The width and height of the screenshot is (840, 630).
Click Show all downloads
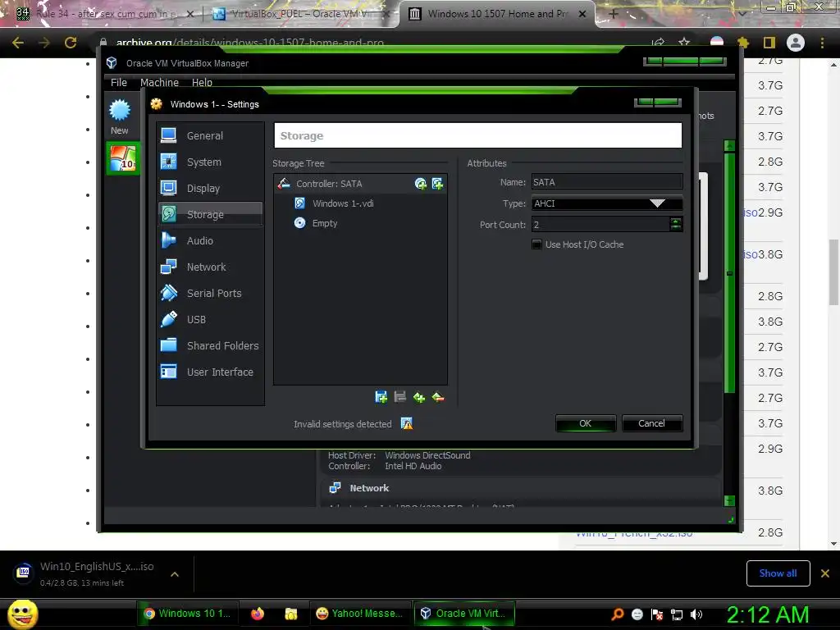[778, 573]
